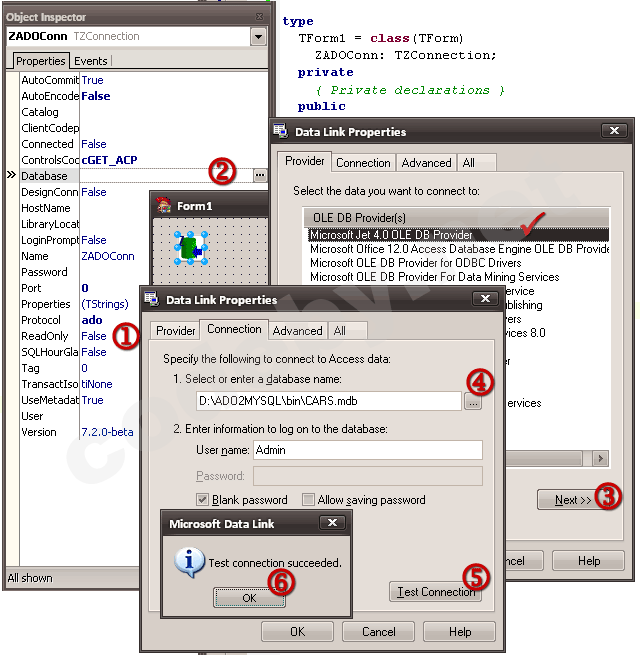
Task: Click the database name input field
Action: [329, 401]
